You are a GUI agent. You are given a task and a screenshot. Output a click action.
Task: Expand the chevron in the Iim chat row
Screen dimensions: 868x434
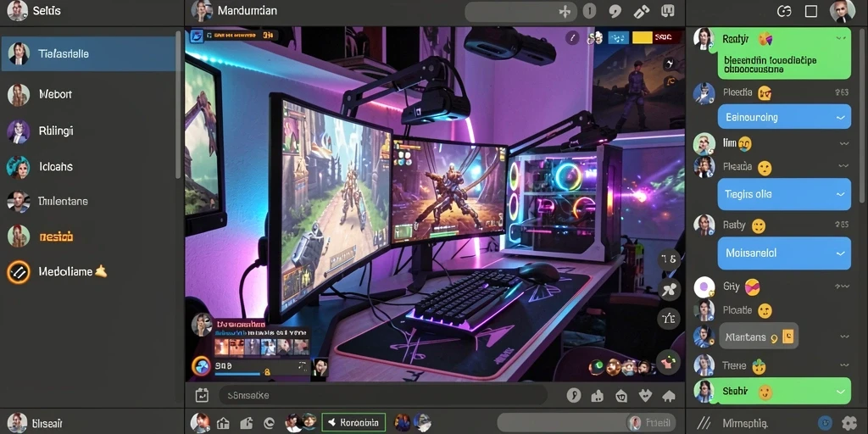843,143
